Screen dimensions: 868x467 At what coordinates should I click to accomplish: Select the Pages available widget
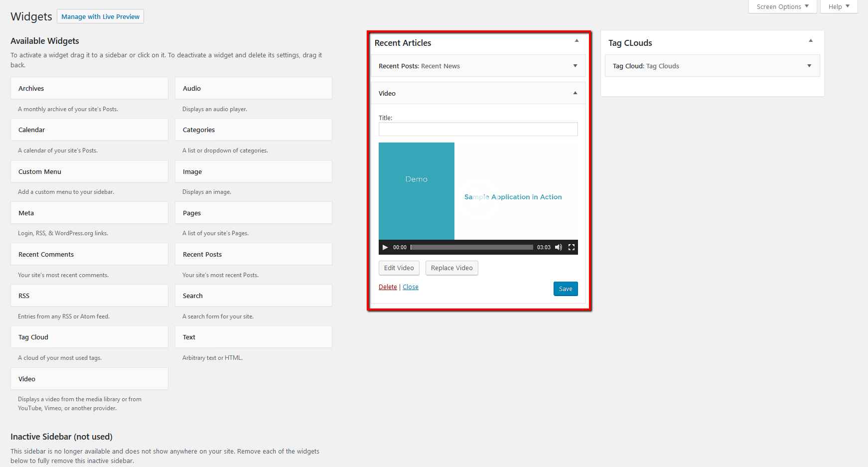tap(254, 213)
